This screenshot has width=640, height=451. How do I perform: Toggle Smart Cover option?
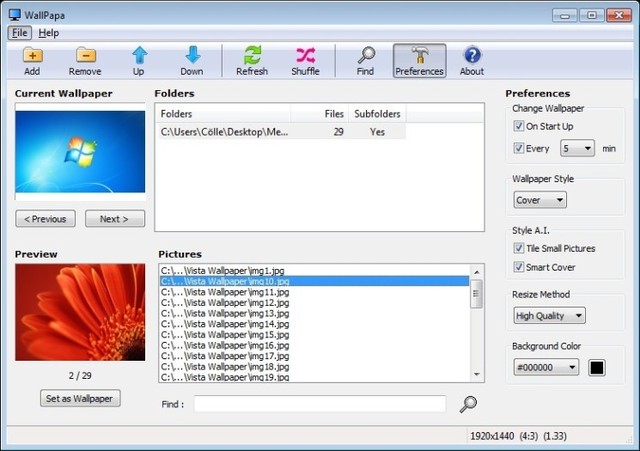[x=519, y=267]
